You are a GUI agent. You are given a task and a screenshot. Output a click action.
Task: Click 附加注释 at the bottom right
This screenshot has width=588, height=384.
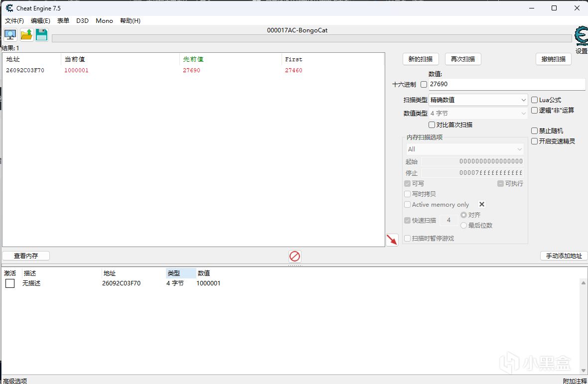point(575,381)
